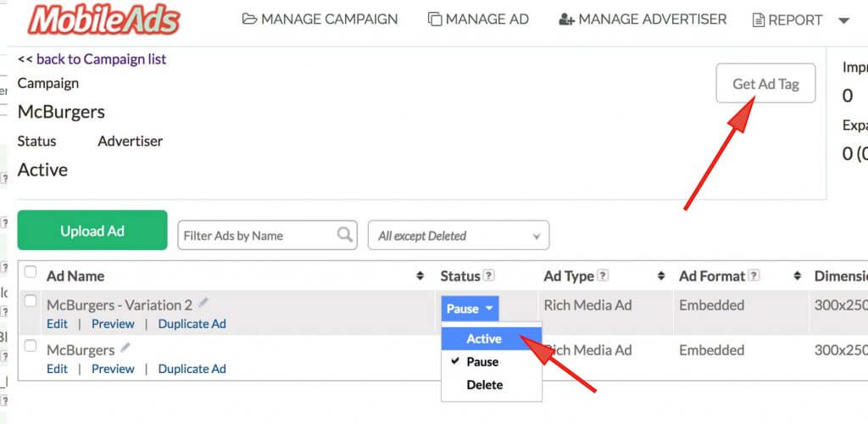
Task: Click the MobileAds logo
Action: (x=104, y=19)
